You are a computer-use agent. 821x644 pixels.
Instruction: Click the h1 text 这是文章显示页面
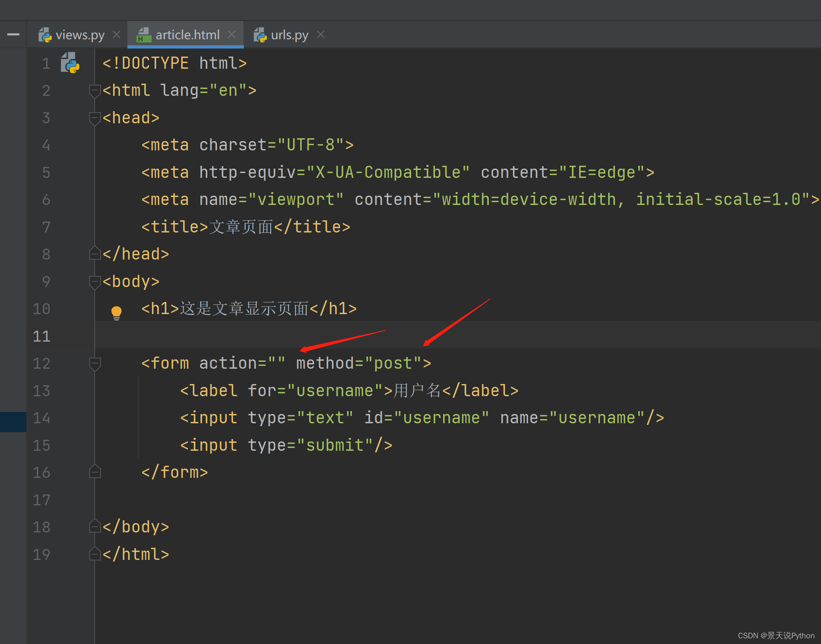point(244,308)
